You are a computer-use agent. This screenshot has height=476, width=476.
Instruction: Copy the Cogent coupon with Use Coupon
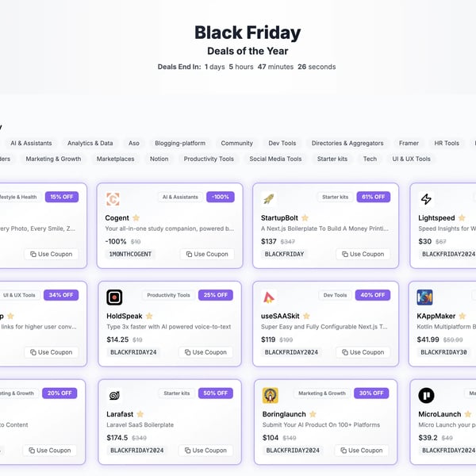click(207, 254)
